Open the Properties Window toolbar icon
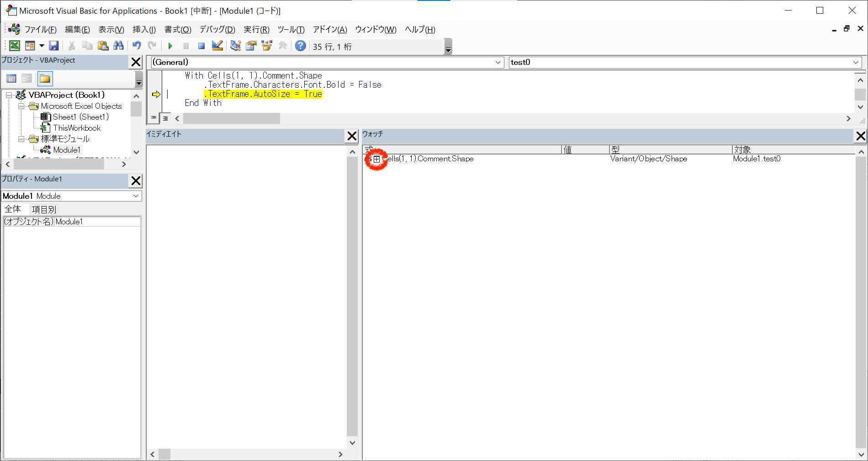Viewport: 868px width, 461px height. [x=251, y=46]
